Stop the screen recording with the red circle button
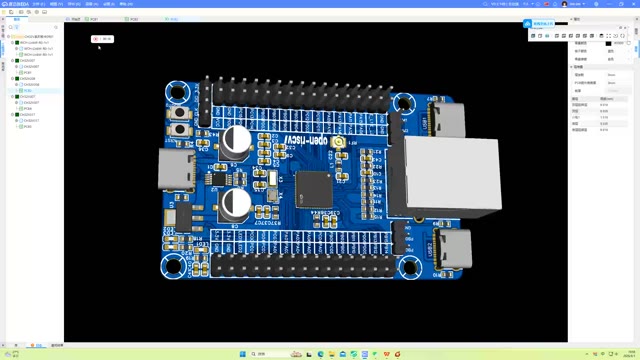 pos(96,39)
